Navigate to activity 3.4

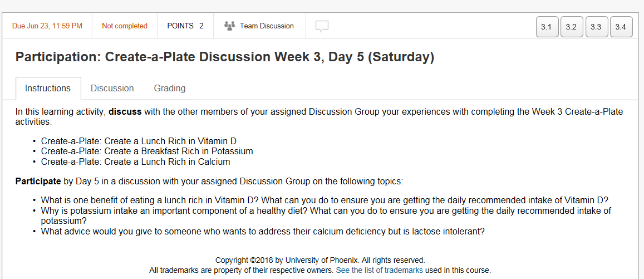point(621,27)
